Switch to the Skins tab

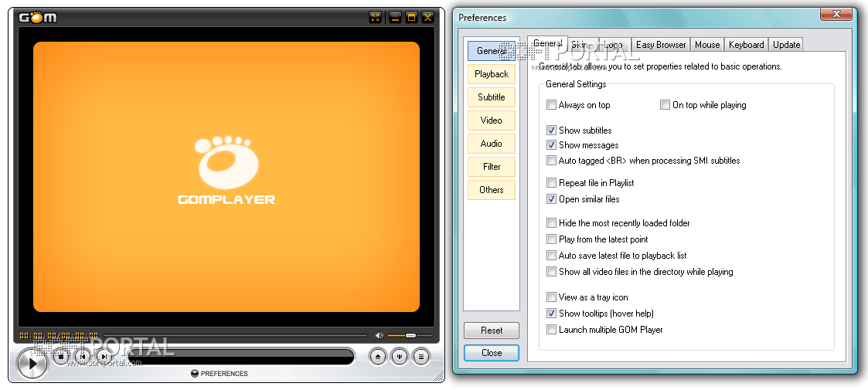pos(581,45)
